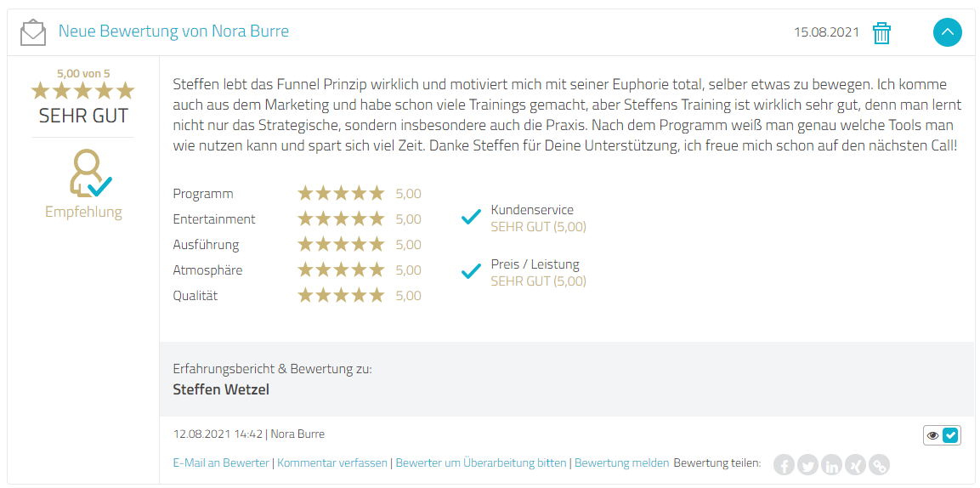980x488 pixels.
Task: Click the name Steffen Wetzel
Action: (221, 390)
